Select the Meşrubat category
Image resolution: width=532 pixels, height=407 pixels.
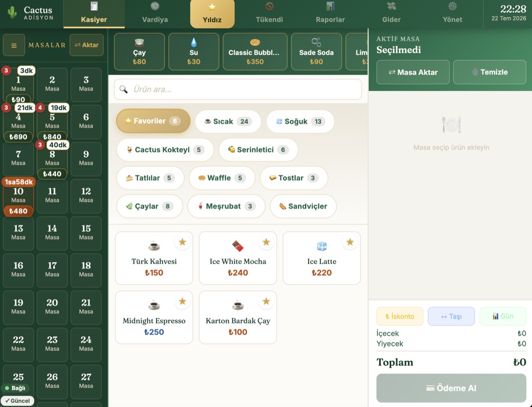pos(226,206)
